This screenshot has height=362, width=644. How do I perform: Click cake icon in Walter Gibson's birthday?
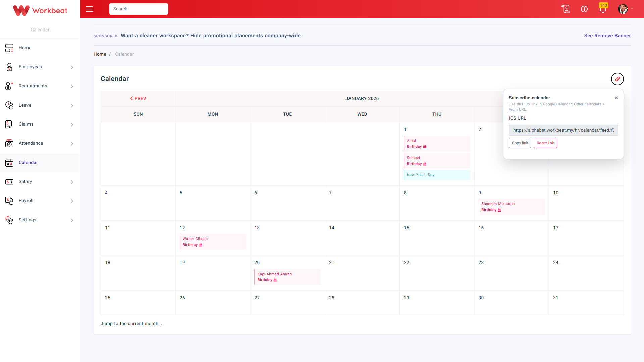coord(201,245)
